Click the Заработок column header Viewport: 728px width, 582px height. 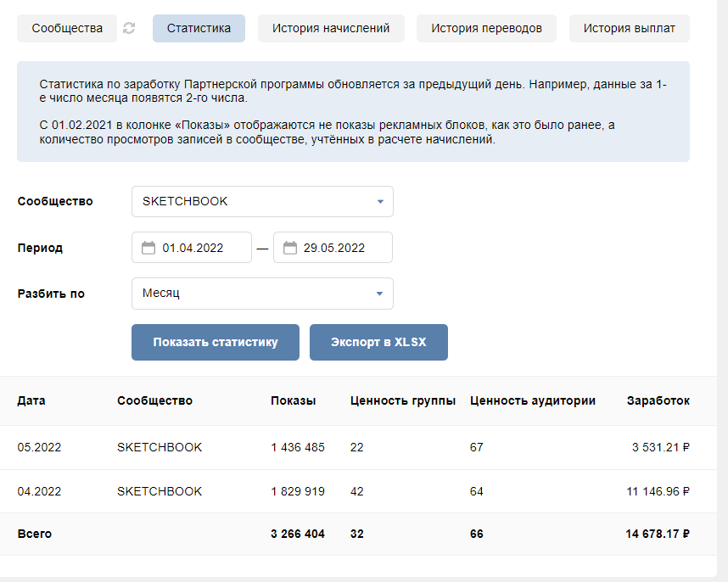click(658, 400)
